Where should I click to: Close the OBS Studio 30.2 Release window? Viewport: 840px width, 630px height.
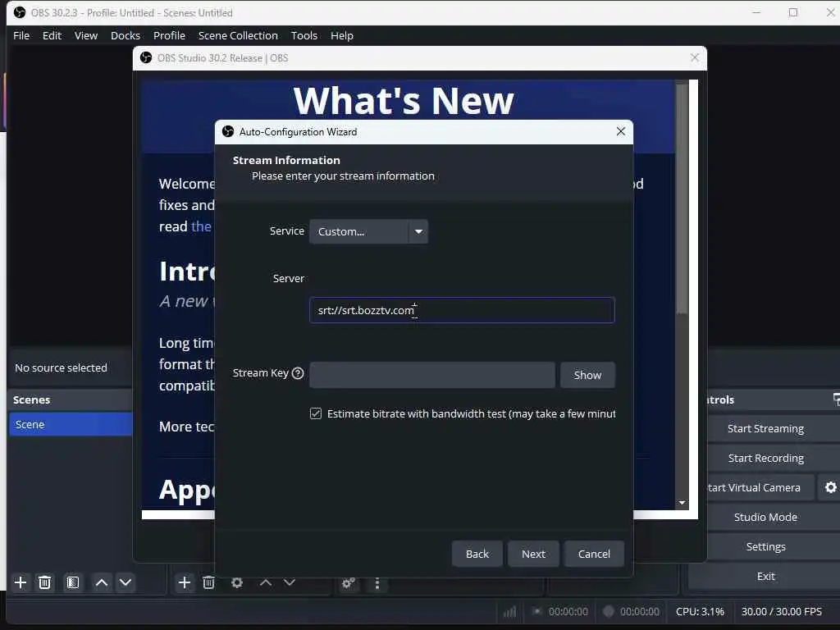pyautogui.click(x=694, y=57)
